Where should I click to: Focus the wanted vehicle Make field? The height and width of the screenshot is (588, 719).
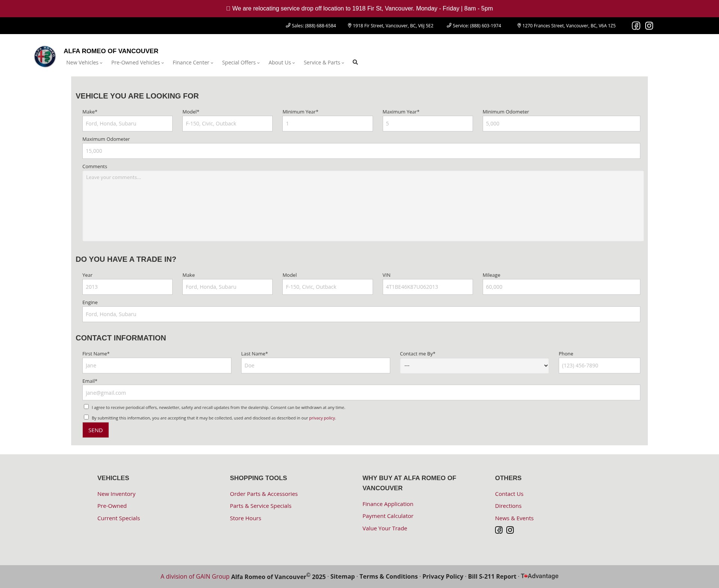(x=127, y=124)
